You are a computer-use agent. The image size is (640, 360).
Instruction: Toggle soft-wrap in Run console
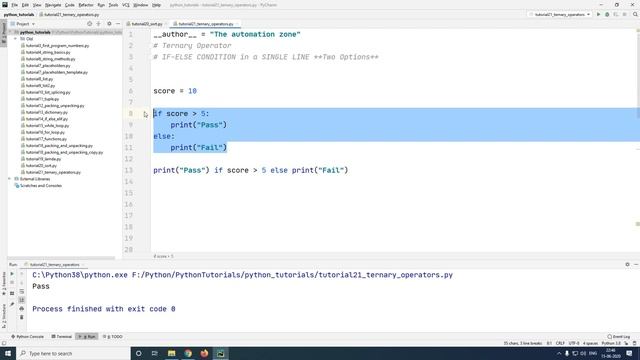(22, 291)
